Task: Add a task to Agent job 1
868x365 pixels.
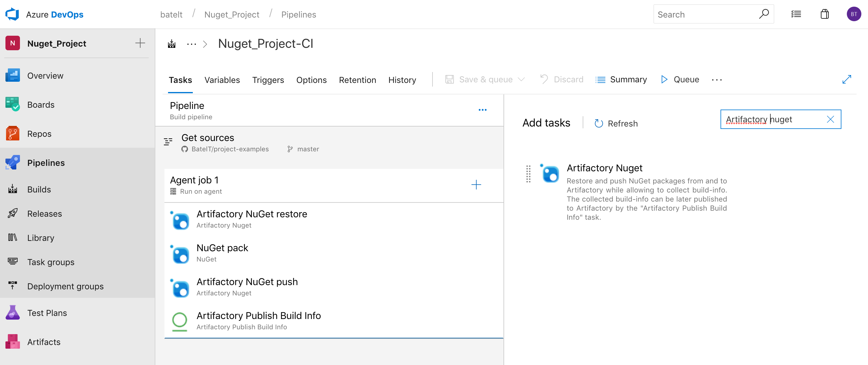Action: (476, 185)
